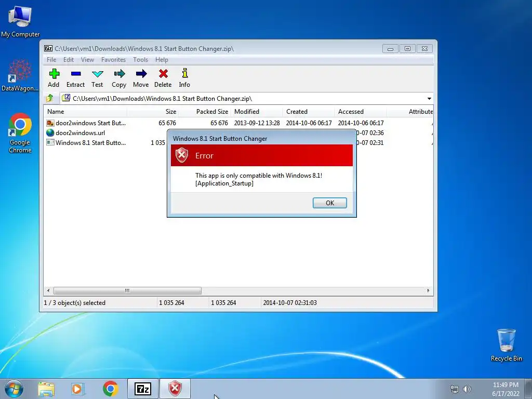This screenshot has height=399, width=532.
Task: Select the door2windows.url file
Action: pyautogui.click(x=76, y=132)
